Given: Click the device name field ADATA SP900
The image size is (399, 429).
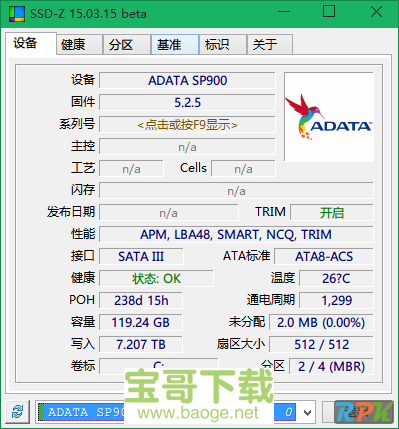Looking at the screenshot, I should click(x=187, y=81).
